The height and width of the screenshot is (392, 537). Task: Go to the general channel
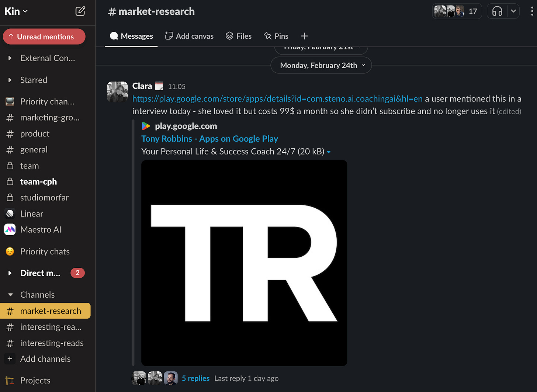(34, 150)
